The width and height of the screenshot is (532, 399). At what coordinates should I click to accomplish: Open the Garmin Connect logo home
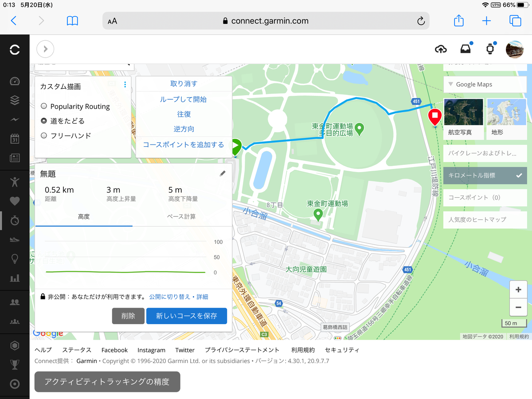click(15, 50)
